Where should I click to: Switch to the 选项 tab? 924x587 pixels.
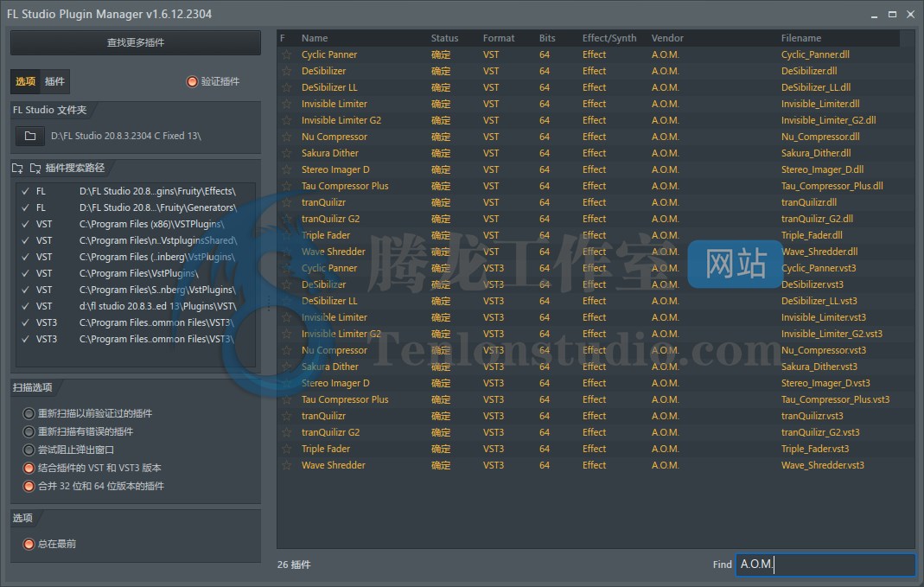pyautogui.click(x=25, y=82)
